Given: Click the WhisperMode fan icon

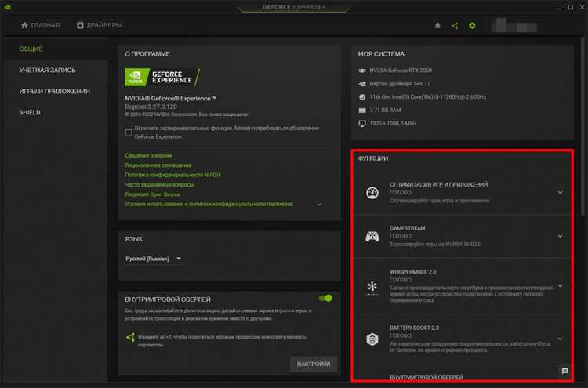Looking at the screenshot, I should [x=372, y=287].
